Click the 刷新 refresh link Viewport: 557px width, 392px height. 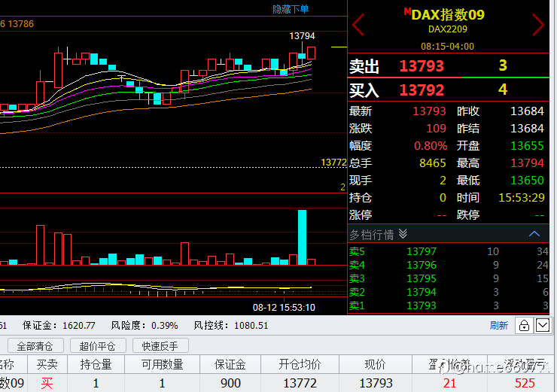[x=499, y=325]
